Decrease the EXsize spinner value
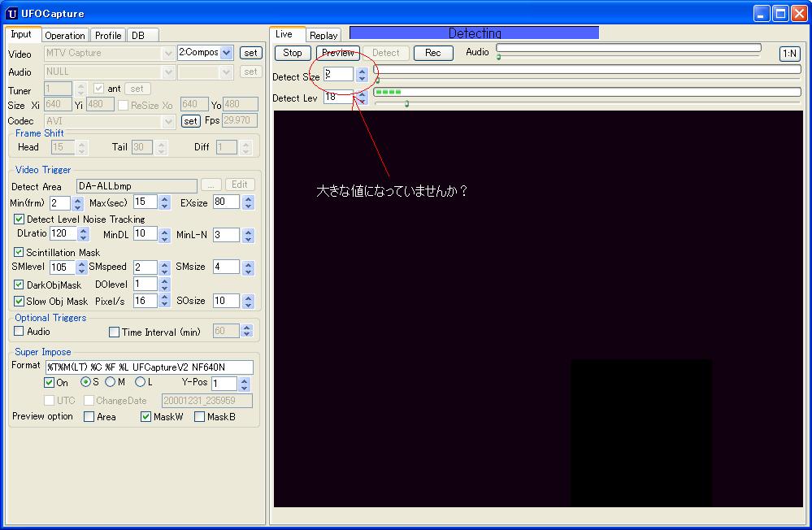The height and width of the screenshot is (530, 812). click(248, 206)
